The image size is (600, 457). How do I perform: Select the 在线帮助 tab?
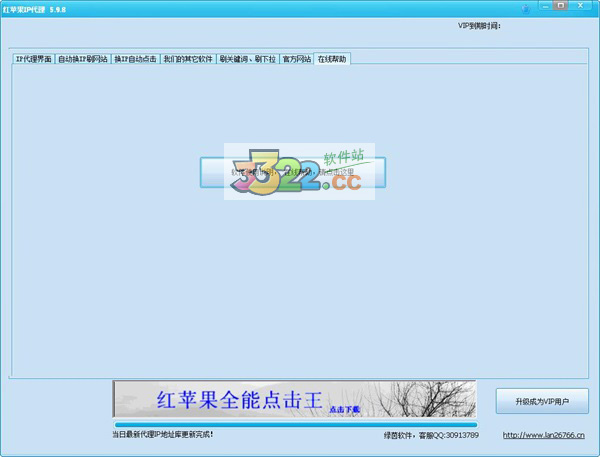click(x=332, y=59)
